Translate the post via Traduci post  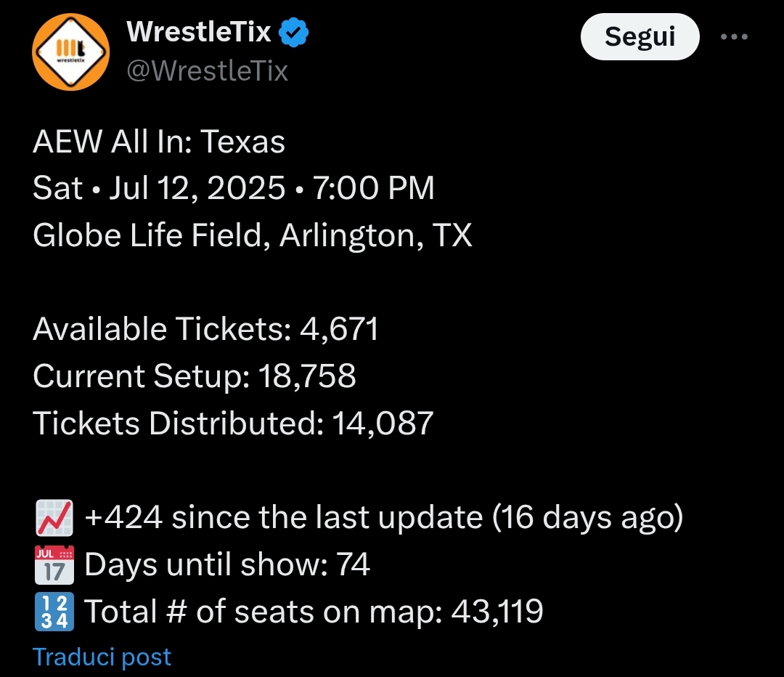[102, 657]
